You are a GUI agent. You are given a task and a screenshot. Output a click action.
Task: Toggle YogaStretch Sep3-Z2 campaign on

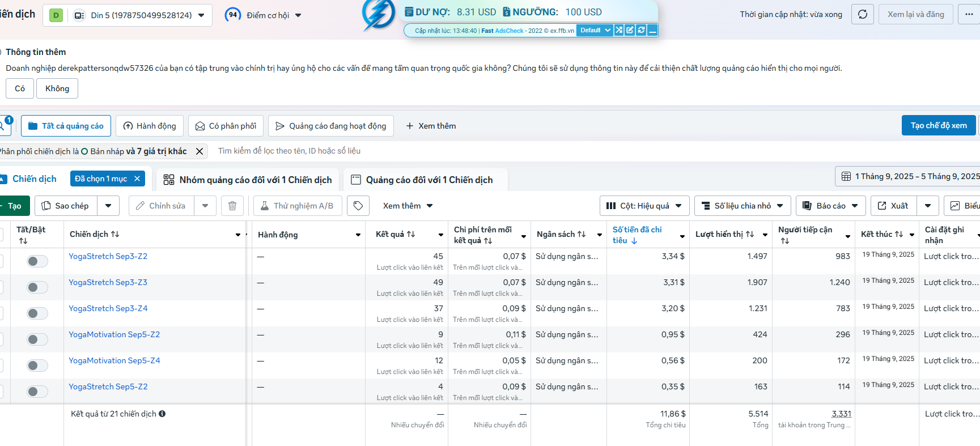click(37, 261)
